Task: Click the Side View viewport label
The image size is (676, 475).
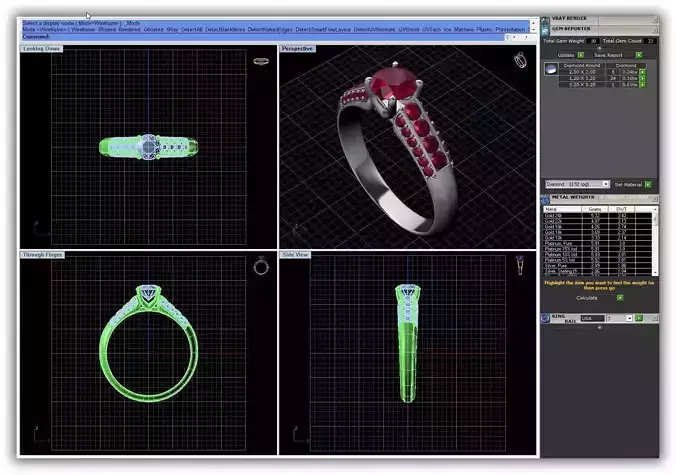Action: tap(295, 255)
